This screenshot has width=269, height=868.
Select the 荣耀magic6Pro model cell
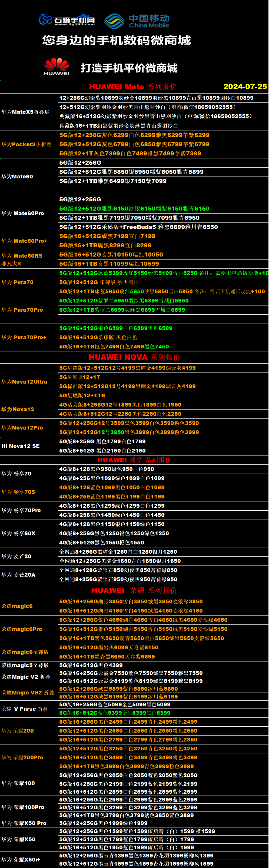tap(29, 629)
